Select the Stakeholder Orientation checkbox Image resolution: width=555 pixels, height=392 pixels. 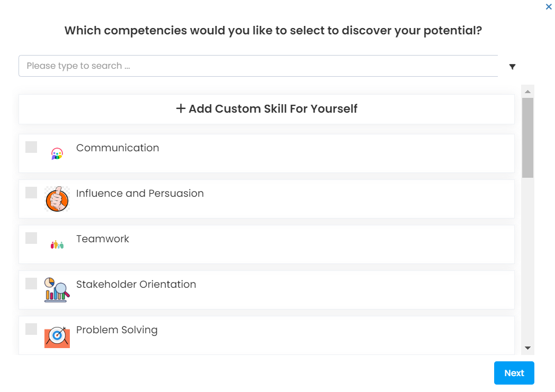pos(31,284)
